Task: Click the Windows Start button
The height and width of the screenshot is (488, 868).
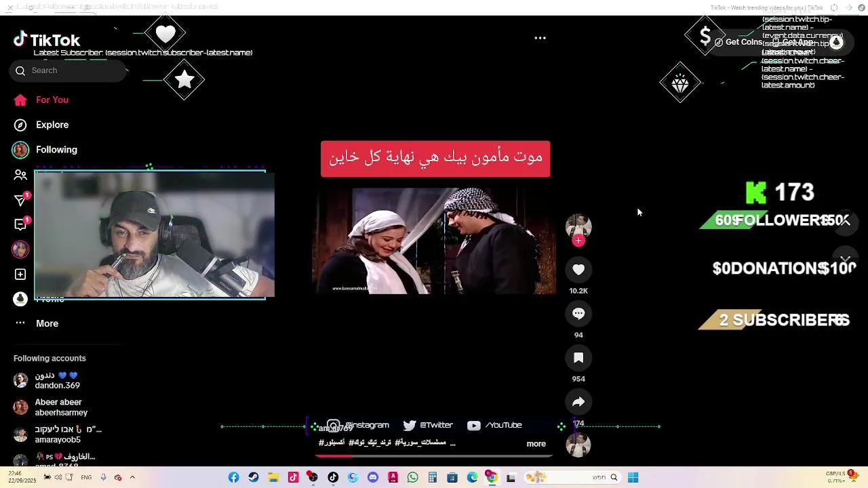Action: (633, 478)
